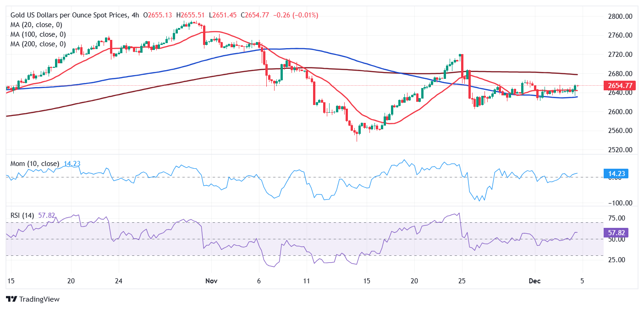Viewport: 644px width, 309px height.
Task: Click Nov on the time axis
Action: 211,281
